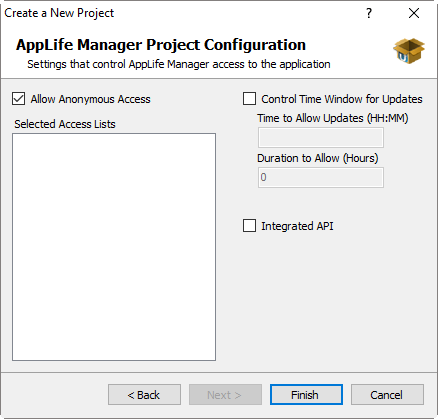The image size is (438, 419).
Task: Click the Duration to Allow Hours field
Action: [x=321, y=177]
